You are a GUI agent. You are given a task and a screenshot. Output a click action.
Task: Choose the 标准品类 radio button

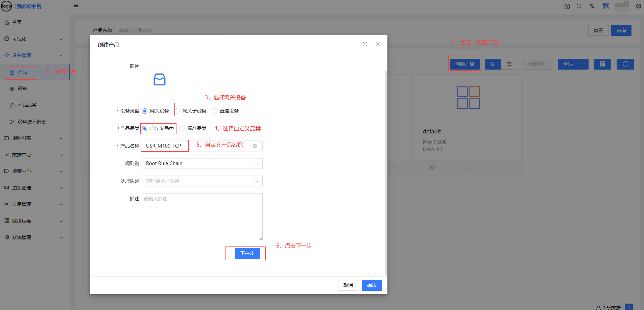click(x=182, y=129)
